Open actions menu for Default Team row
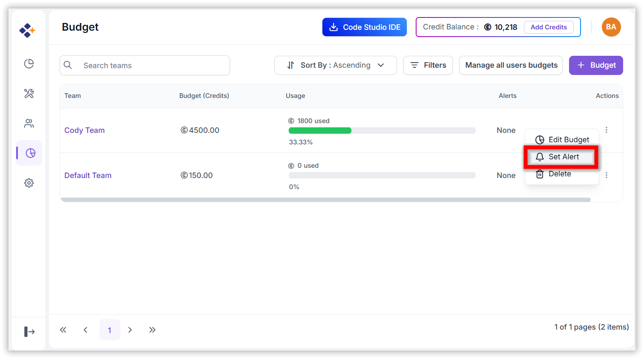The width and height of the screenshot is (644, 359). click(607, 175)
